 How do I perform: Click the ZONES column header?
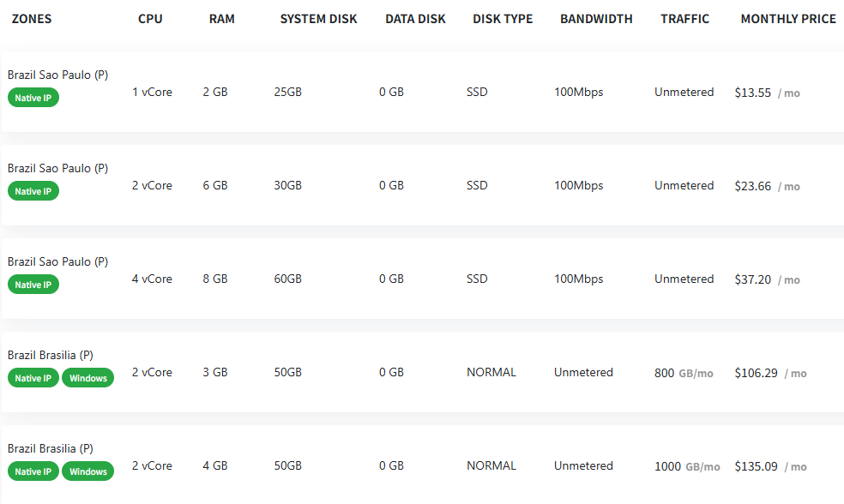[x=32, y=19]
